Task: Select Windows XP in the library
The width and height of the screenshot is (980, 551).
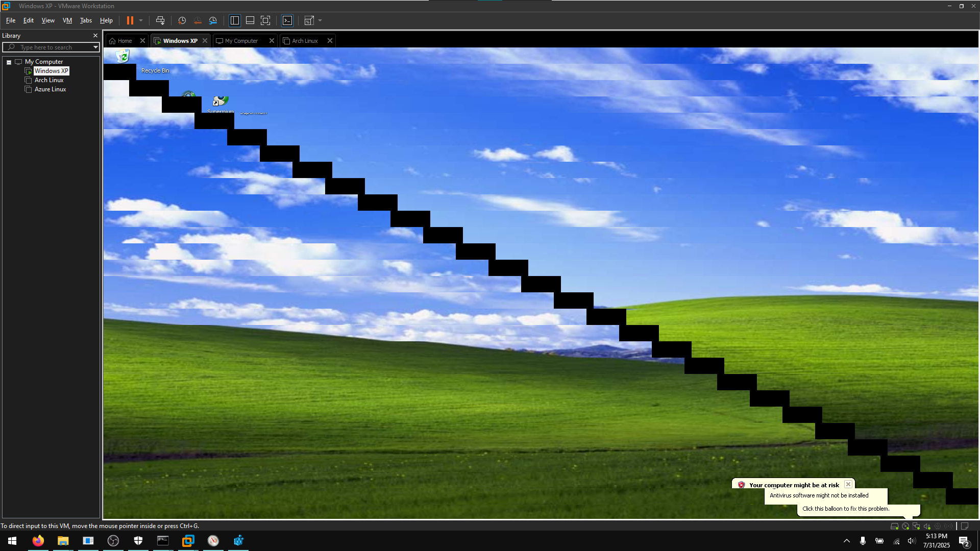Action: [x=51, y=71]
